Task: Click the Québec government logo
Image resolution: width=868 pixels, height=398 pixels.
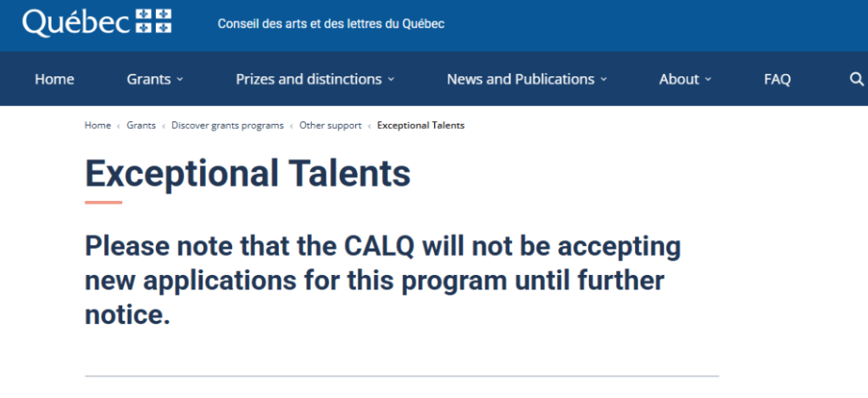Action: [x=97, y=23]
